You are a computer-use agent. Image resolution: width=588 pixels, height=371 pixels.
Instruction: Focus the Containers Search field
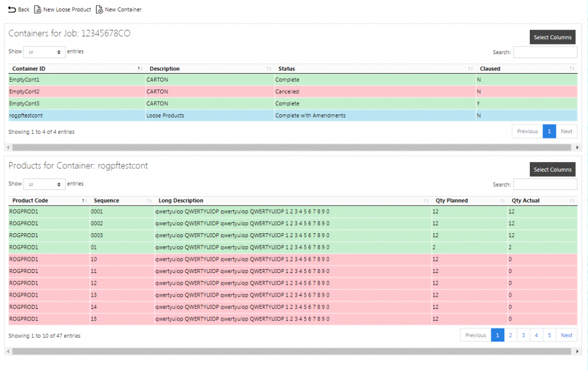[545, 52]
